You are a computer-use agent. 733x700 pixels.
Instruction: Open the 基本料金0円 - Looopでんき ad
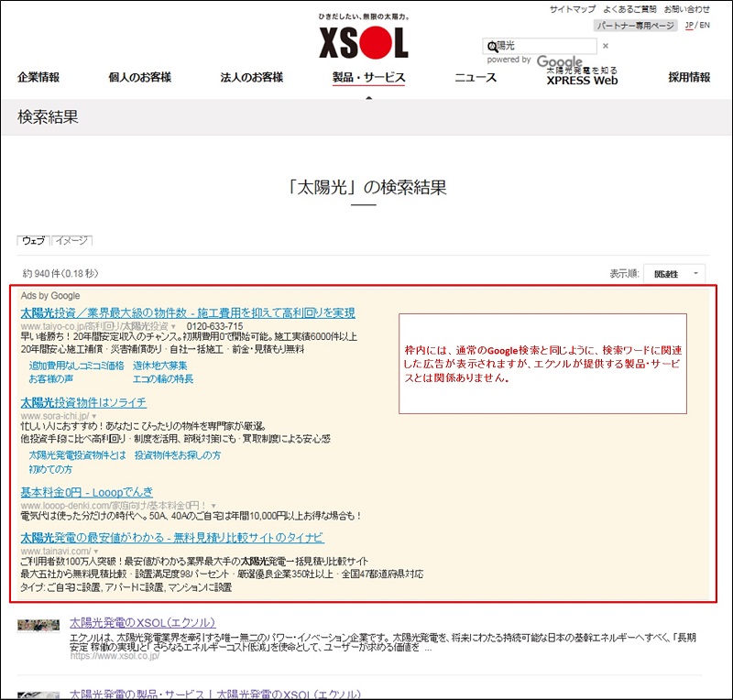click(x=87, y=492)
